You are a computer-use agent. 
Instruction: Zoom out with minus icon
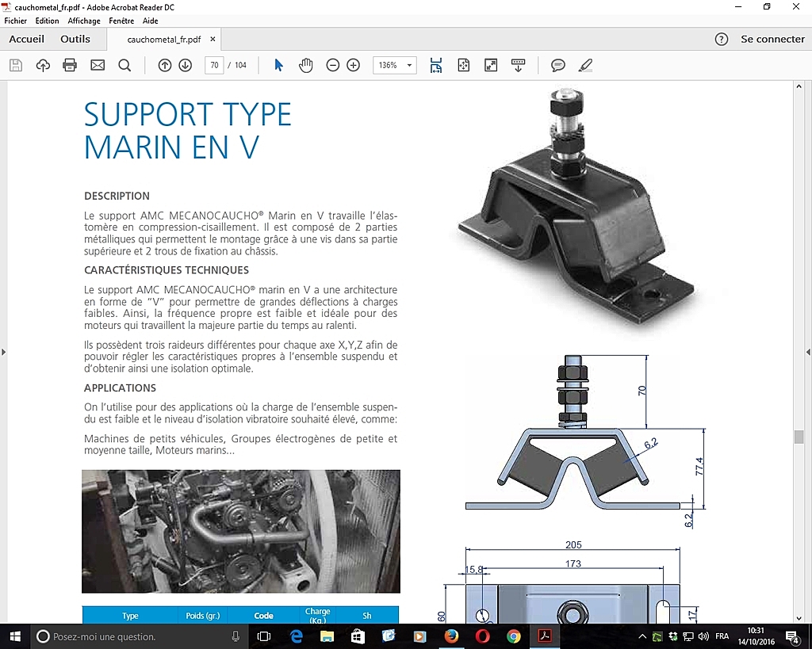(332, 65)
